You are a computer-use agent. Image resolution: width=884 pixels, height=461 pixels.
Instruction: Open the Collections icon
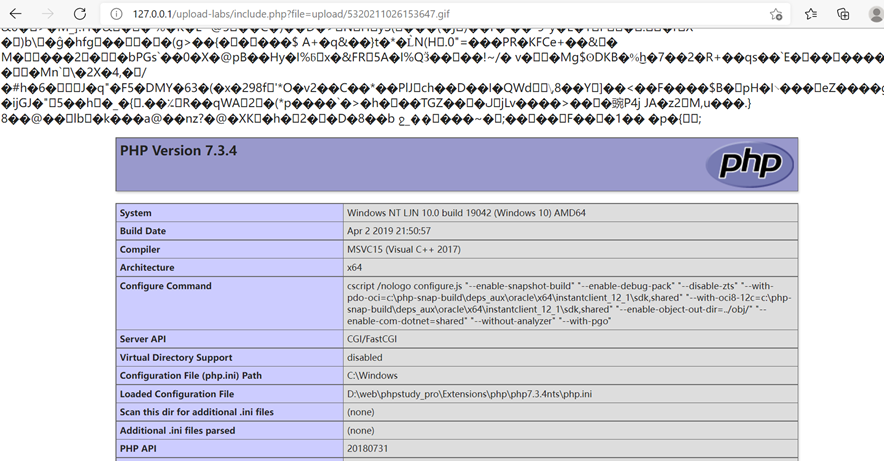pyautogui.click(x=843, y=14)
